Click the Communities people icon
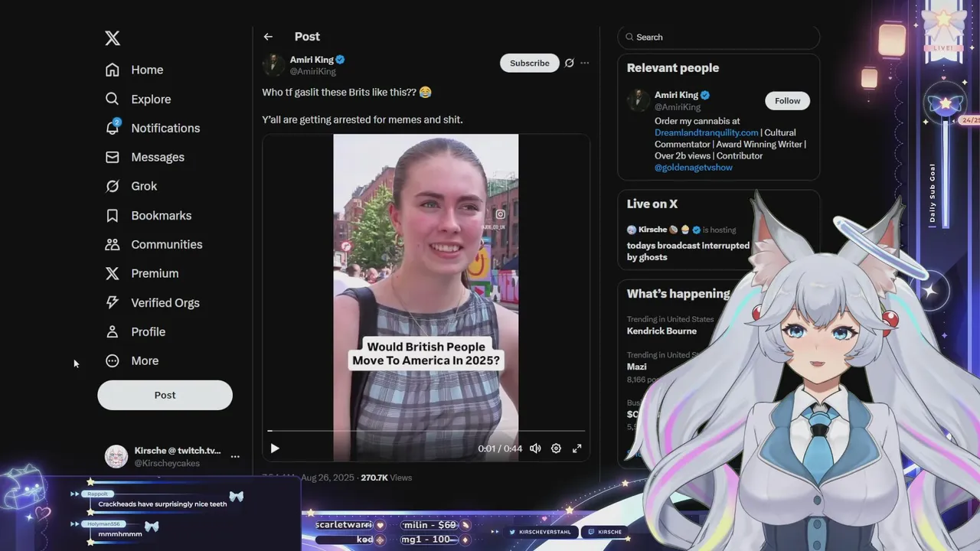Screen dimensions: 980x551 pos(113,245)
